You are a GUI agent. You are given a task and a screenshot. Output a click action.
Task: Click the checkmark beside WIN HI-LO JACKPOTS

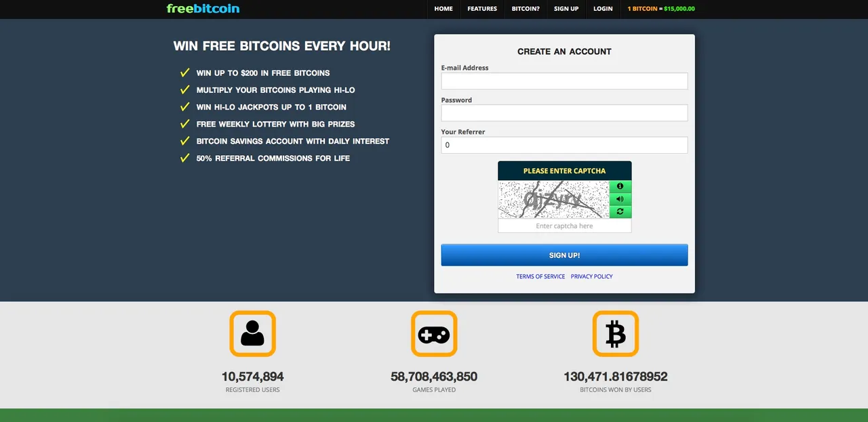click(x=184, y=107)
